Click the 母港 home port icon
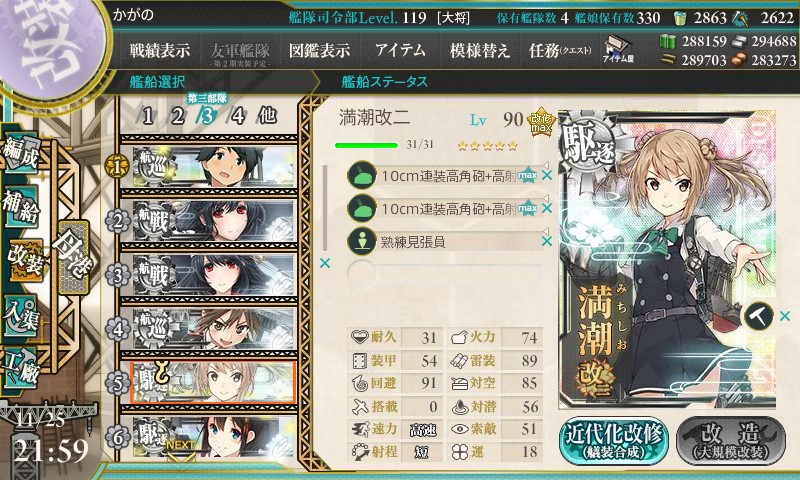Screen dimensions: 800x480 point(74,258)
